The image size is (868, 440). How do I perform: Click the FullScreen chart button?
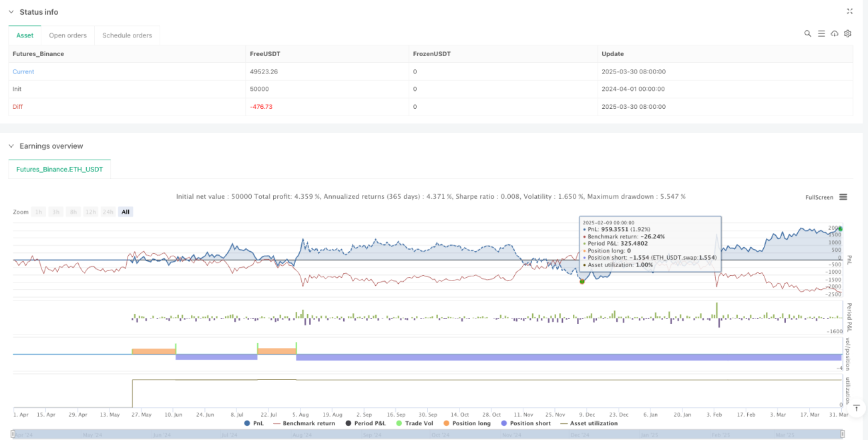click(x=819, y=197)
